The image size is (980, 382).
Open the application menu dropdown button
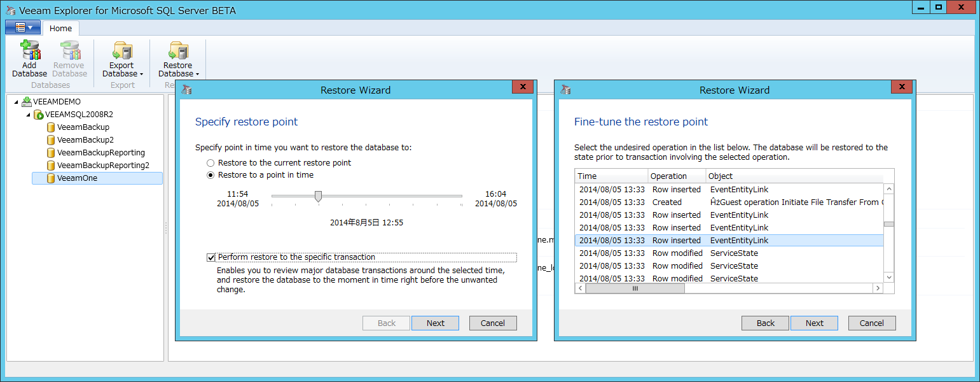(x=23, y=27)
